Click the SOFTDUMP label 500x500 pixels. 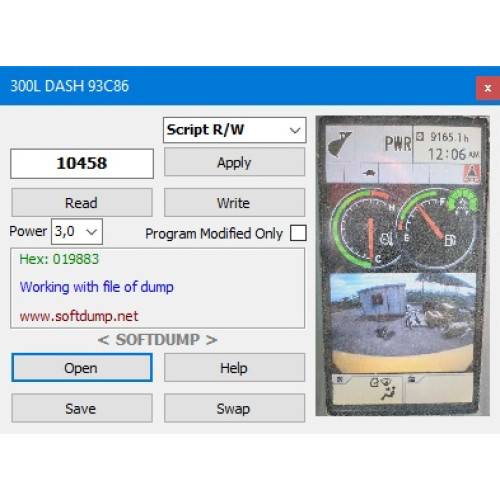point(158,340)
